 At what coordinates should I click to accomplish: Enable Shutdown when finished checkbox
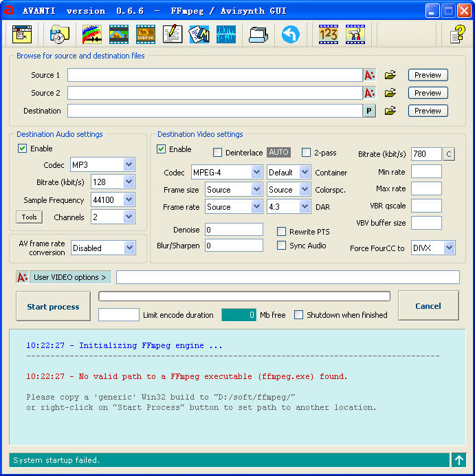coord(298,315)
